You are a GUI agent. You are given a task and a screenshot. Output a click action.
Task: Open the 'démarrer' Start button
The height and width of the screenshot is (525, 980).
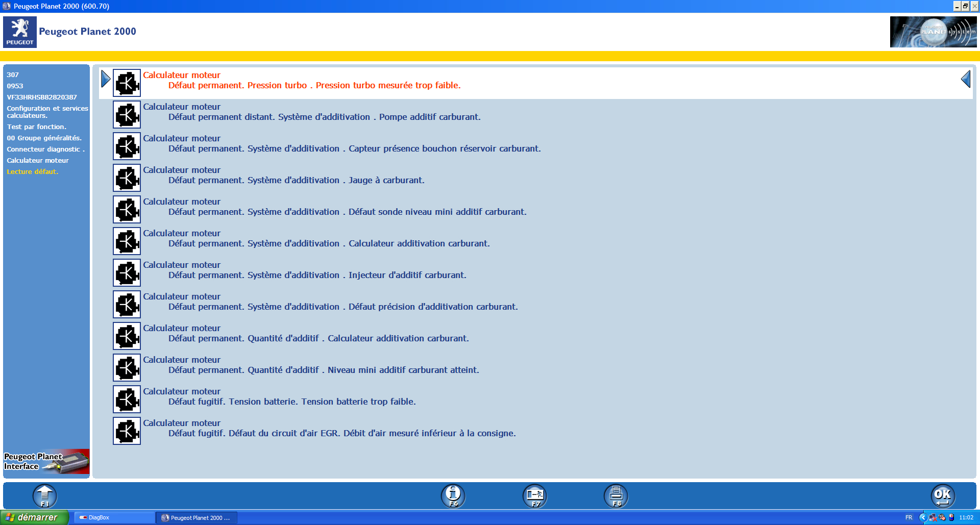coord(34,517)
